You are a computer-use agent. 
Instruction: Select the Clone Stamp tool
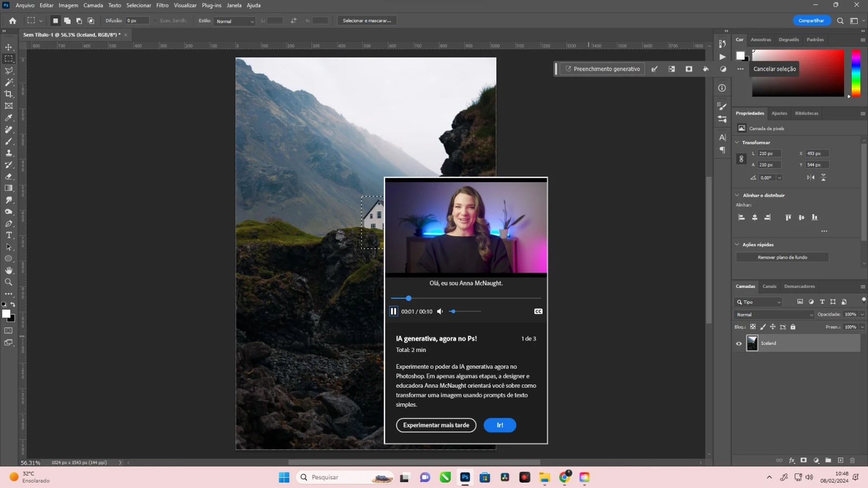(9, 153)
